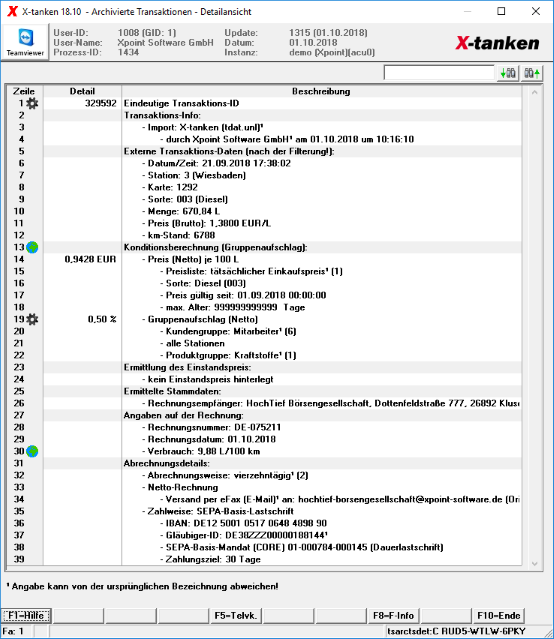Click the gear icon in row 19
This screenshot has height=639, width=554.
point(32,319)
